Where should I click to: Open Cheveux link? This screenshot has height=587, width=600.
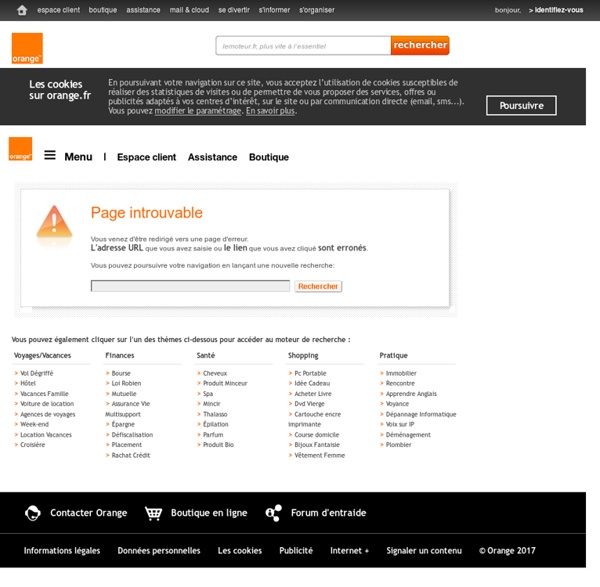click(x=215, y=373)
